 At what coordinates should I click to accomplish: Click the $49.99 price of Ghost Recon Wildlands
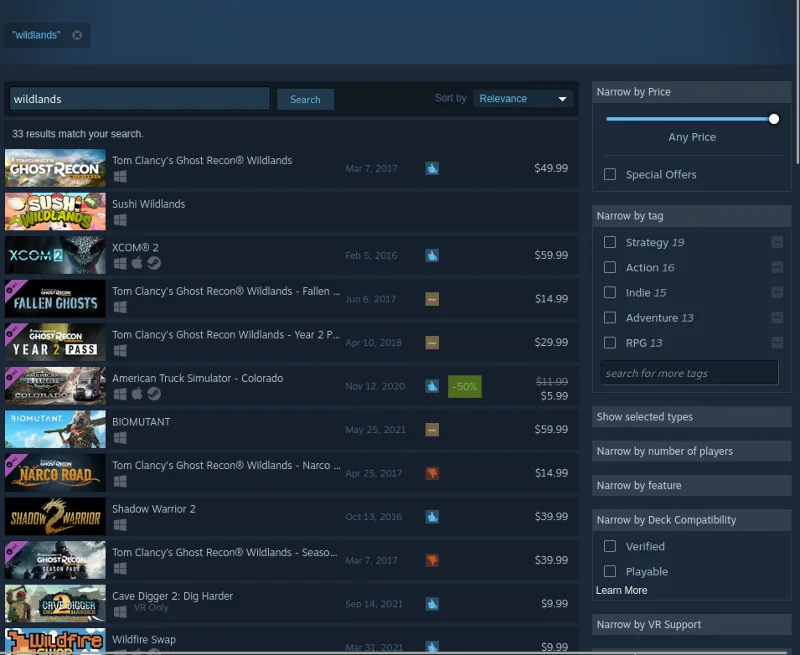(551, 168)
